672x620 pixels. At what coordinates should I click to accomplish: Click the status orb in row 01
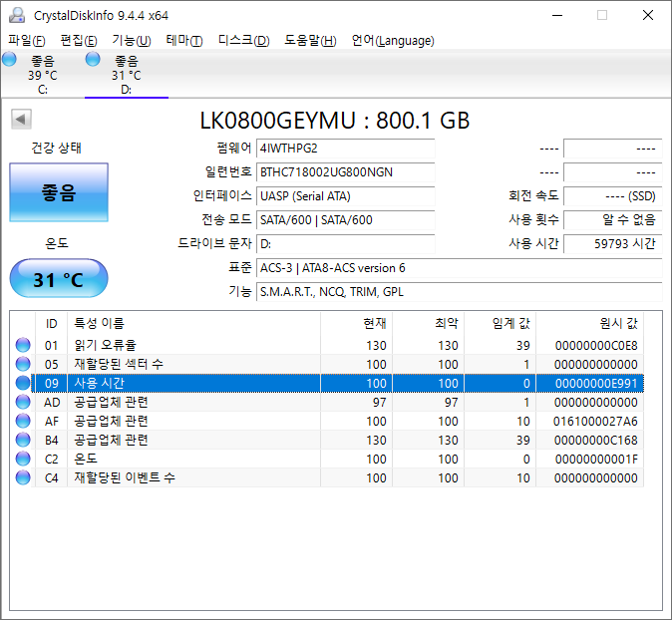tap(23, 345)
